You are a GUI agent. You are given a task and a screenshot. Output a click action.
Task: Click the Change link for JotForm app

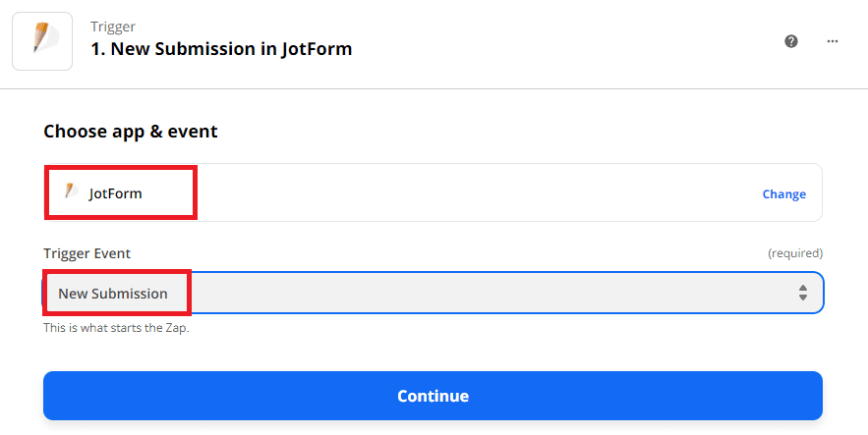point(783,193)
